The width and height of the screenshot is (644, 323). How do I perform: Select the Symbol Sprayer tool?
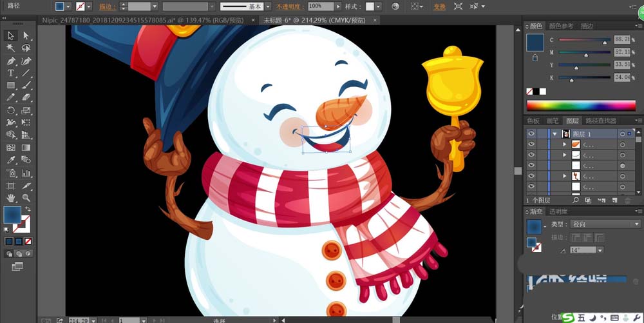click(x=11, y=173)
